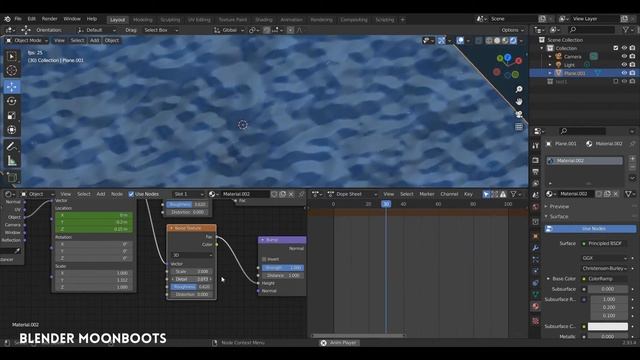Viewport: 640px width, 360px height.
Task: Switch to solid viewport shading icon
Action: (497, 40)
